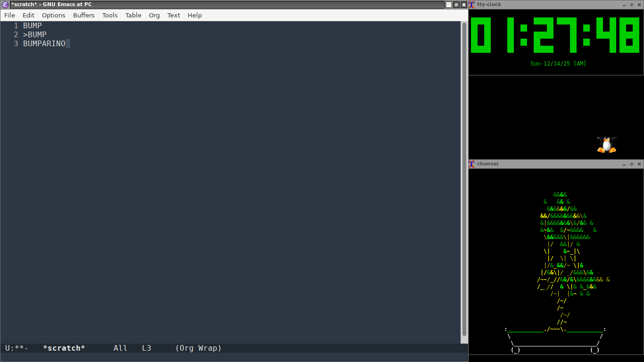Open the Text menu
Viewport: 644px width, 362px height.
point(173,15)
